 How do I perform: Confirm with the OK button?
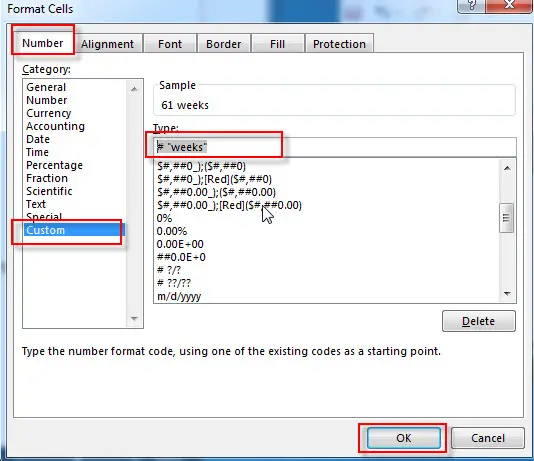(x=404, y=438)
